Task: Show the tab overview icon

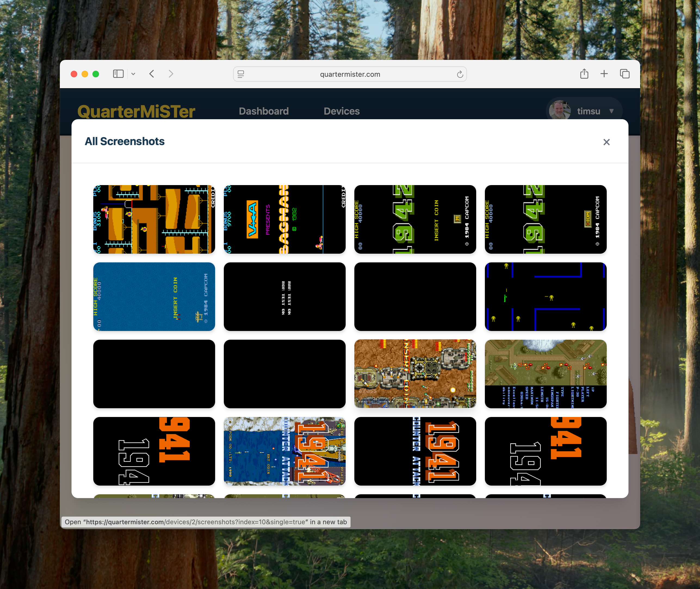Action: (x=625, y=74)
